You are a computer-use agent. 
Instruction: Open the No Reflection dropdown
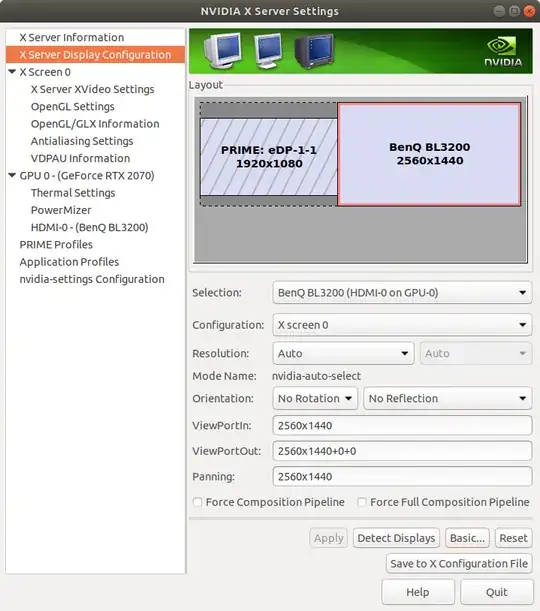tap(447, 398)
